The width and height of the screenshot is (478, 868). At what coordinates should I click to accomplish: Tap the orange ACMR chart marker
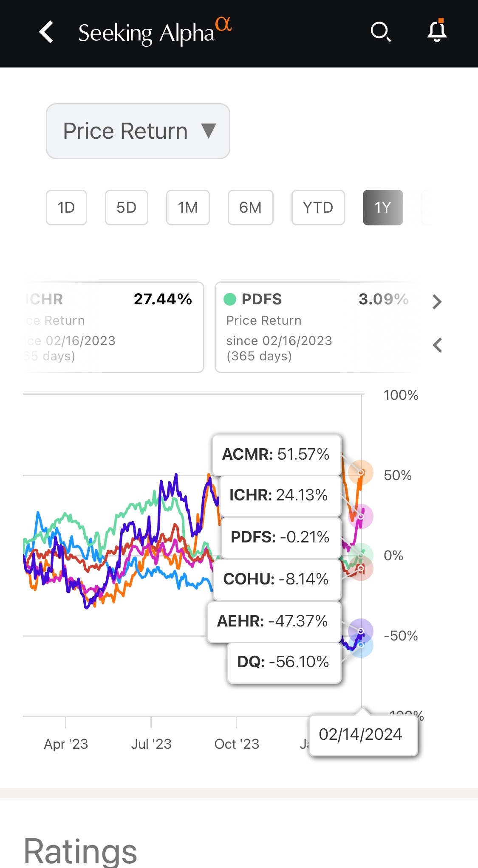point(361,472)
